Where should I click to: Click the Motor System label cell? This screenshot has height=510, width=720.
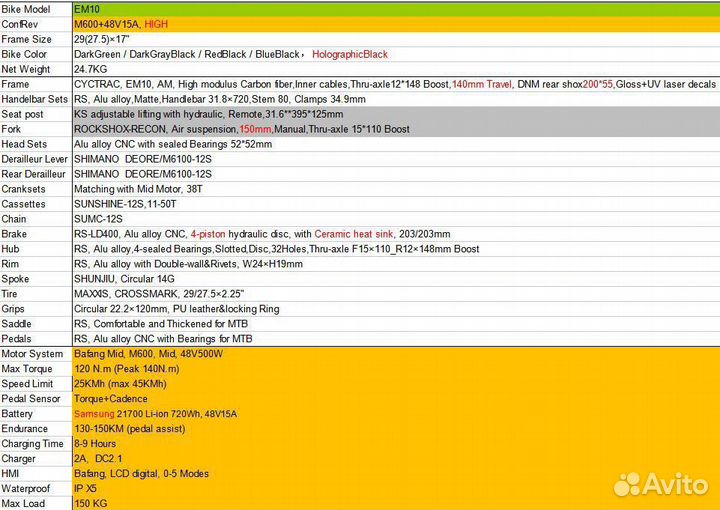click(x=36, y=354)
